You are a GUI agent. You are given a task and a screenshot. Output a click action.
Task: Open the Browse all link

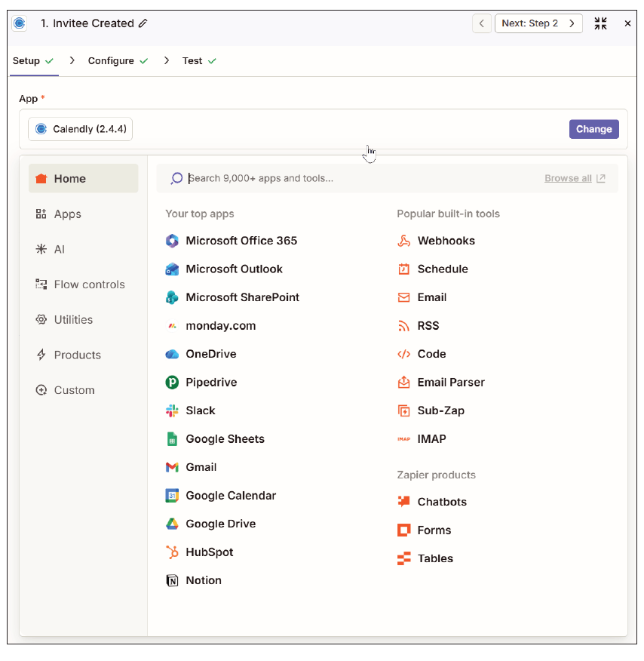point(575,178)
